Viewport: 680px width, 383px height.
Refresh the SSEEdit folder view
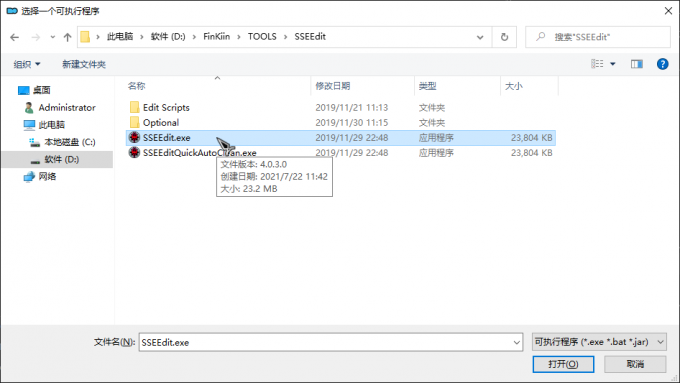[504, 37]
